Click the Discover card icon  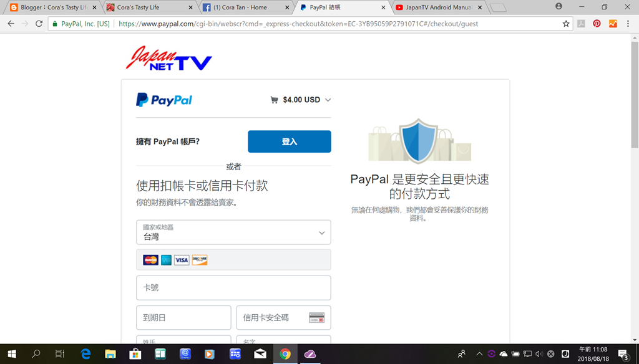[x=200, y=260]
